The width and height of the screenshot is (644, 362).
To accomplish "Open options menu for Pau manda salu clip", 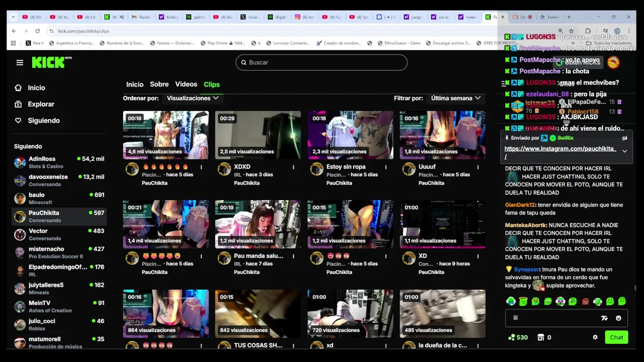I will 293,256.
